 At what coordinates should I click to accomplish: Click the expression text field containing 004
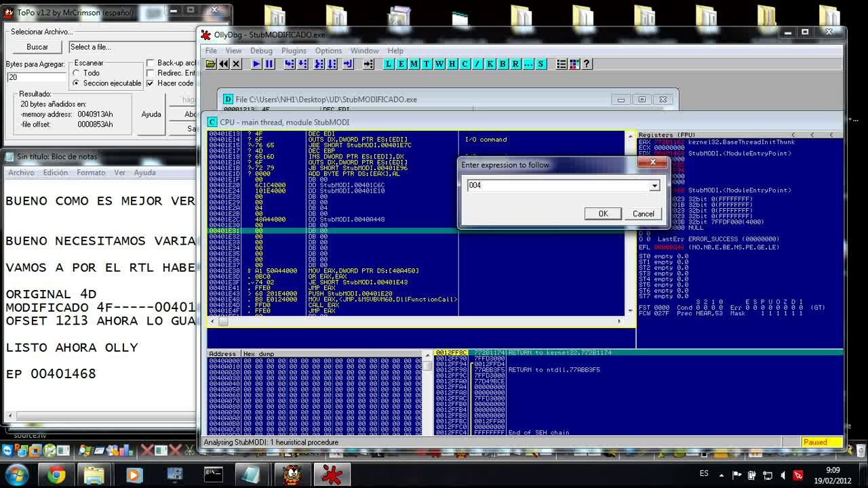(557, 186)
